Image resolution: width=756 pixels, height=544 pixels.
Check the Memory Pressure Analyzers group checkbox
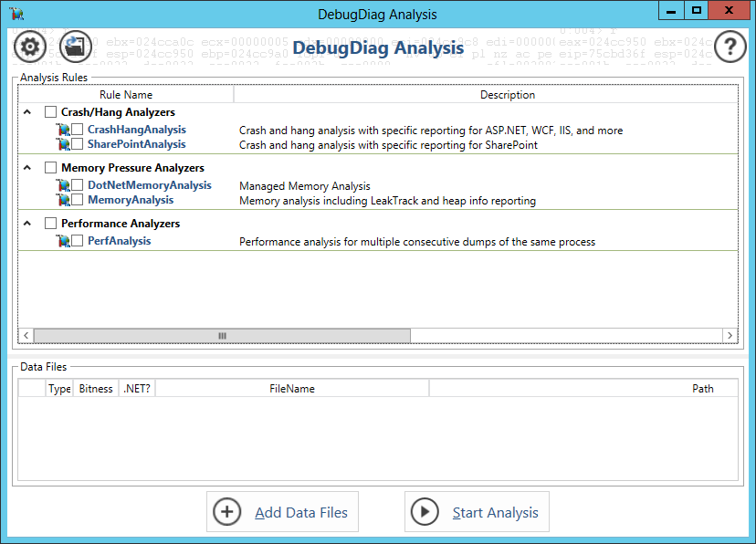(x=50, y=167)
